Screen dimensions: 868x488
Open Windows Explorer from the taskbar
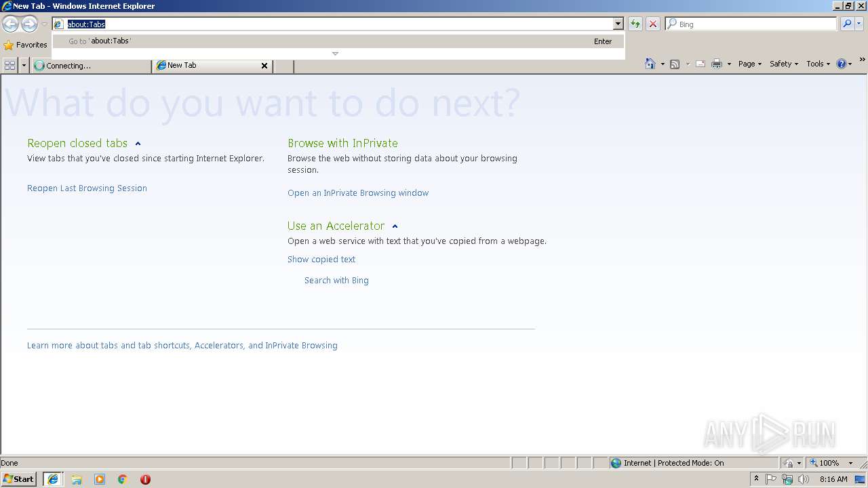tap(77, 479)
